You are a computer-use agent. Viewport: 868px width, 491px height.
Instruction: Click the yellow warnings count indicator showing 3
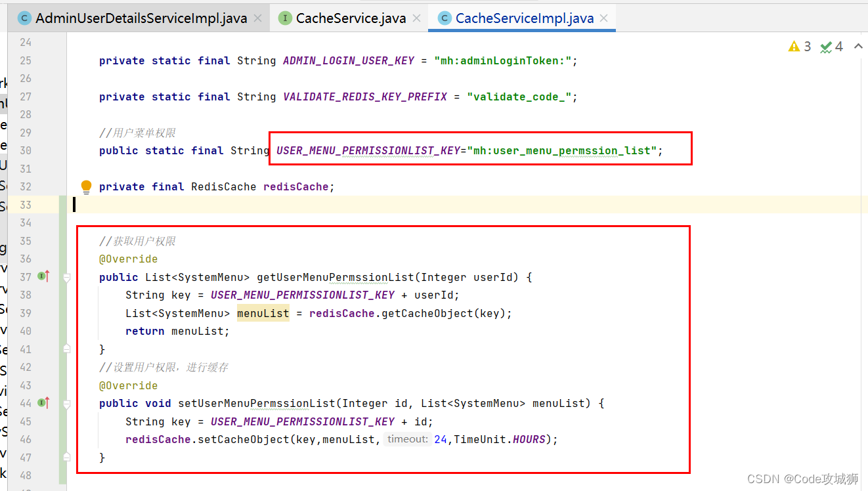pos(800,47)
